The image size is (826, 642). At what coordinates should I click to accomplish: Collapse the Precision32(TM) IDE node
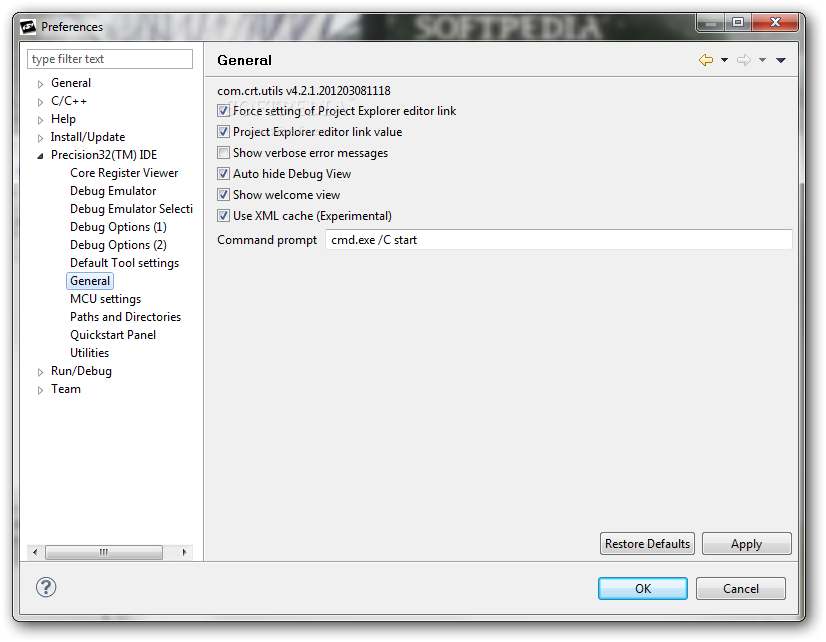[41, 156]
